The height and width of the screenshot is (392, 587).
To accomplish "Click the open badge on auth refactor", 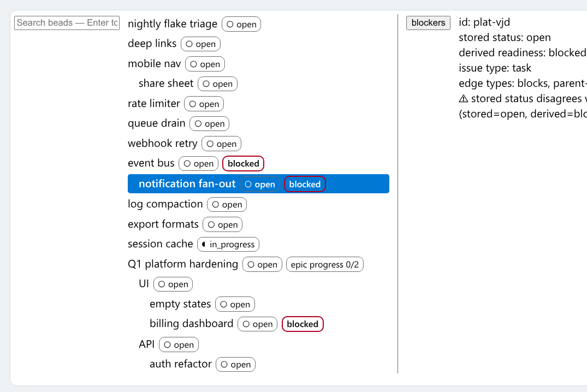I will point(236,365).
